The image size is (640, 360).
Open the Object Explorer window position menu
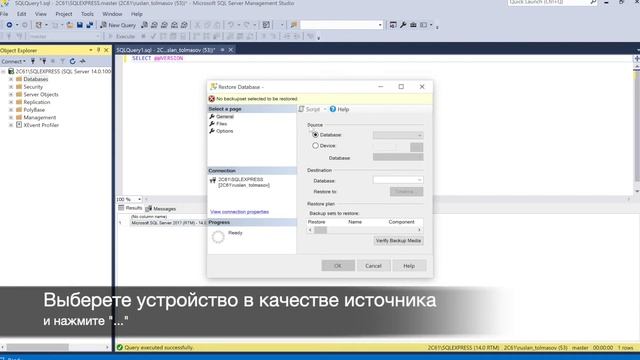click(91, 50)
